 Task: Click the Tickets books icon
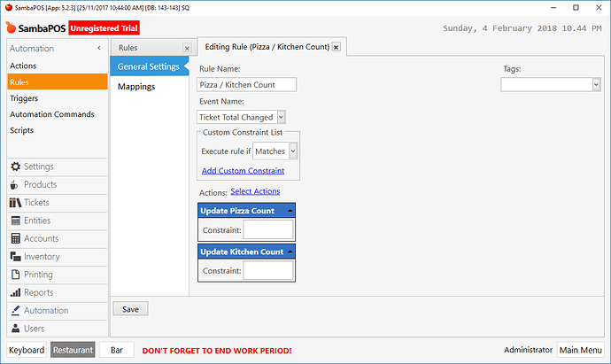(x=15, y=203)
